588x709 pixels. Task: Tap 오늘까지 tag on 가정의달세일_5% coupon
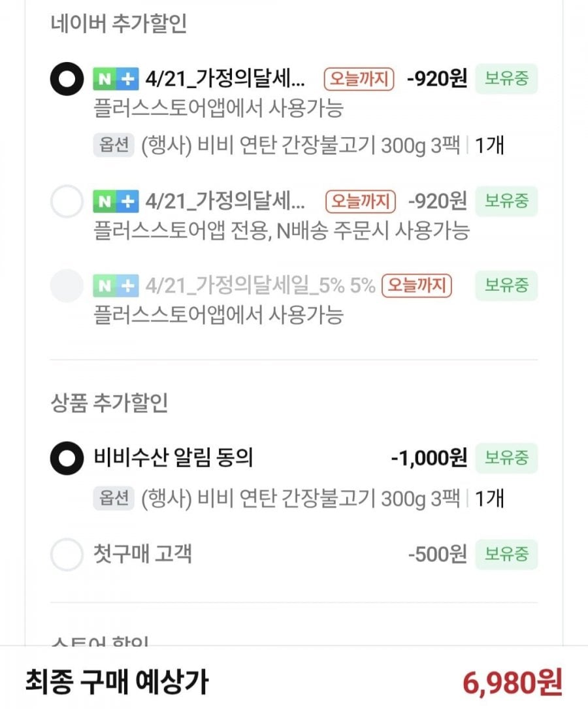[417, 286]
